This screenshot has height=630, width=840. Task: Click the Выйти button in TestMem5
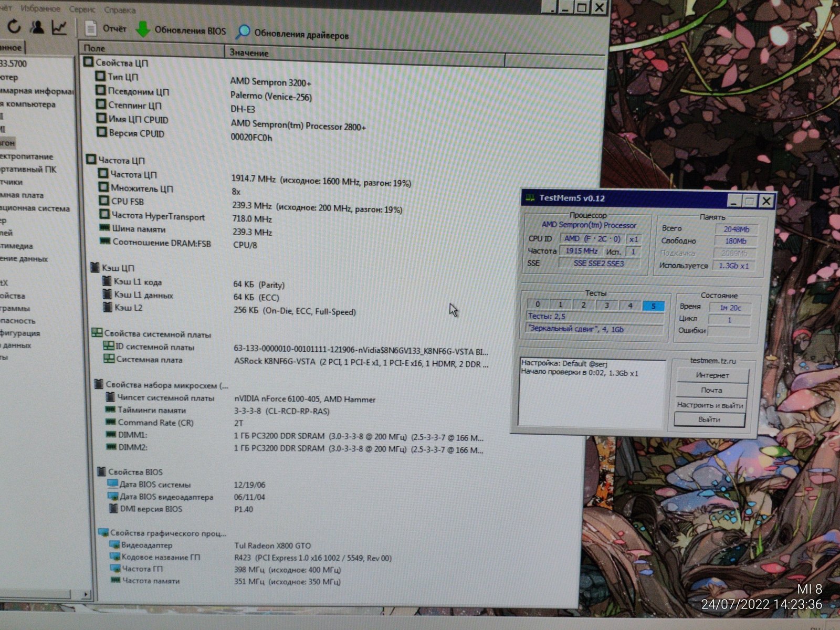pos(709,419)
